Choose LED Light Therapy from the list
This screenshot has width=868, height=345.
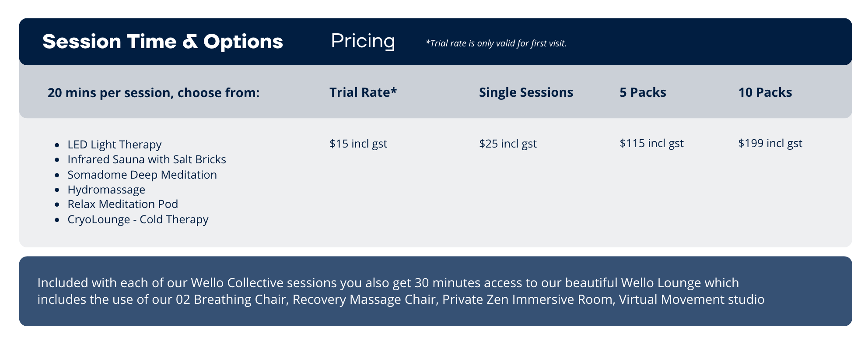(x=114, y=144)
